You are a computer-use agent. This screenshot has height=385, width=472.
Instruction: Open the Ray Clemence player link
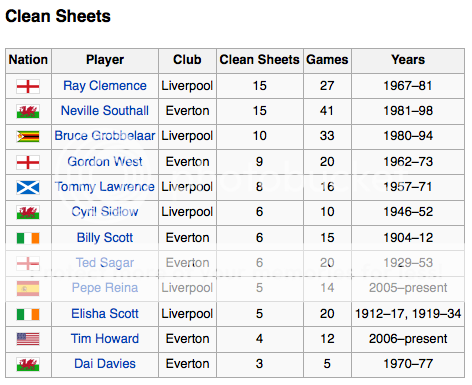(x=105, y=86)
